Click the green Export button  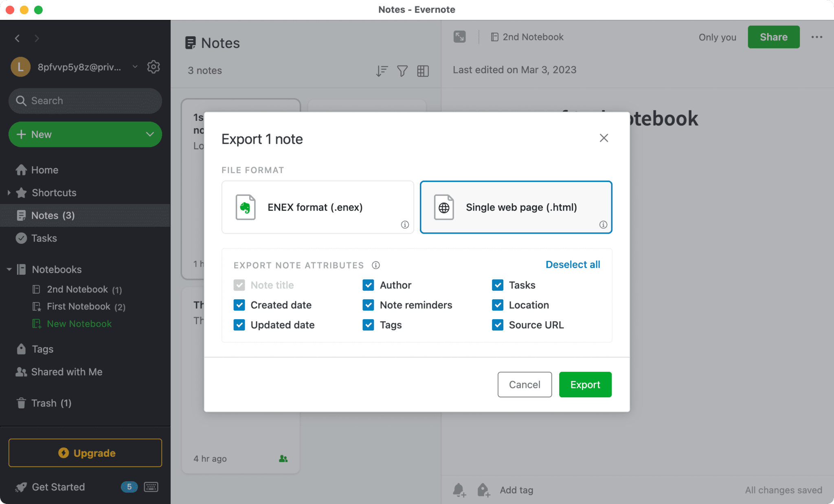click(x=585, y=385)
